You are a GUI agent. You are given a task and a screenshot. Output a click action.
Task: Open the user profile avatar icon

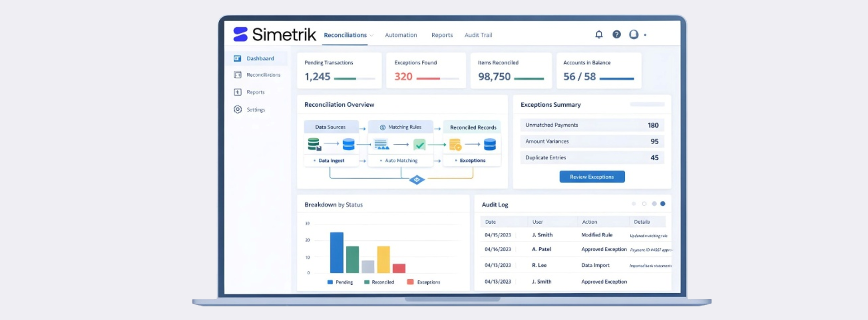pos(634,34)
